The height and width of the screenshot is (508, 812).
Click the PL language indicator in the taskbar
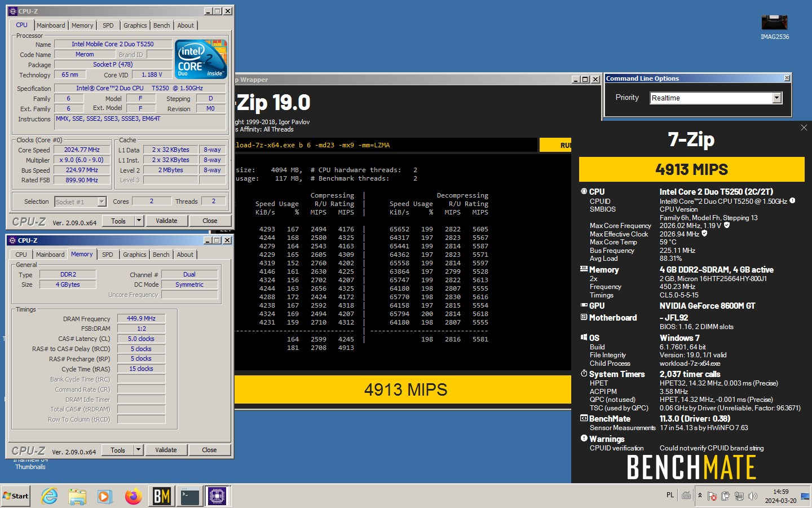pos(670,495)
